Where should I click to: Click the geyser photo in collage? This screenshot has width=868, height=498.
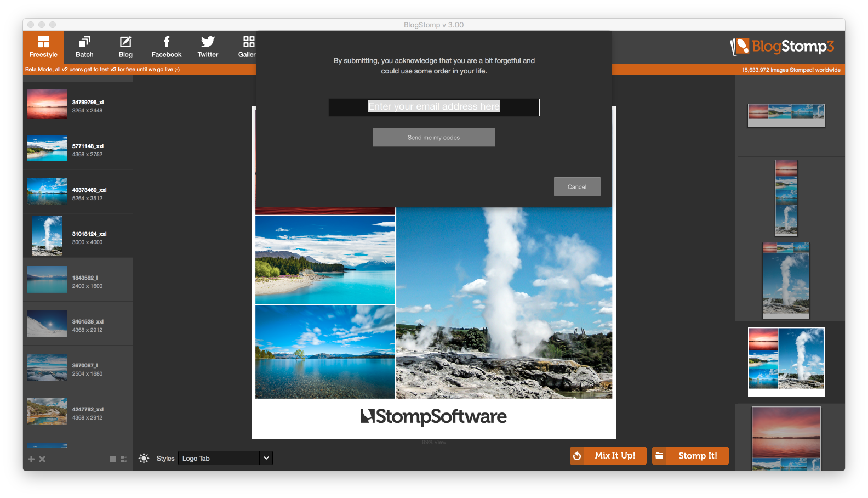click(504, 303)
